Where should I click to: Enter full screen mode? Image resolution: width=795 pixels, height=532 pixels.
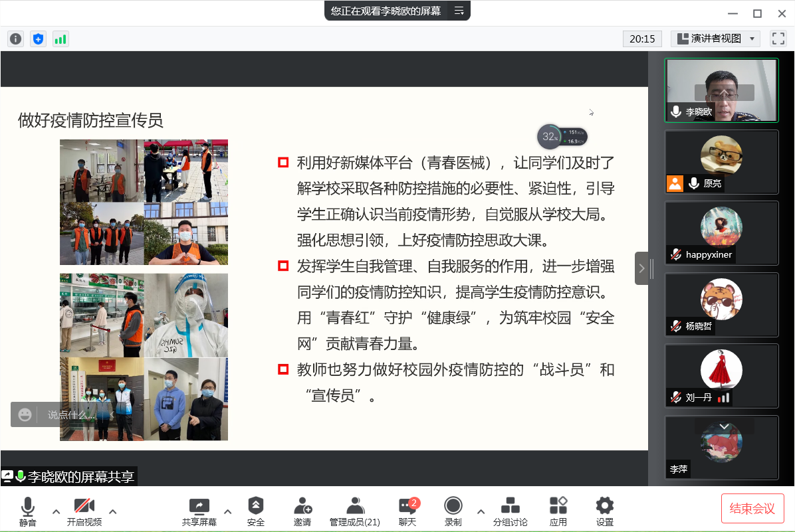coord(778,39)
